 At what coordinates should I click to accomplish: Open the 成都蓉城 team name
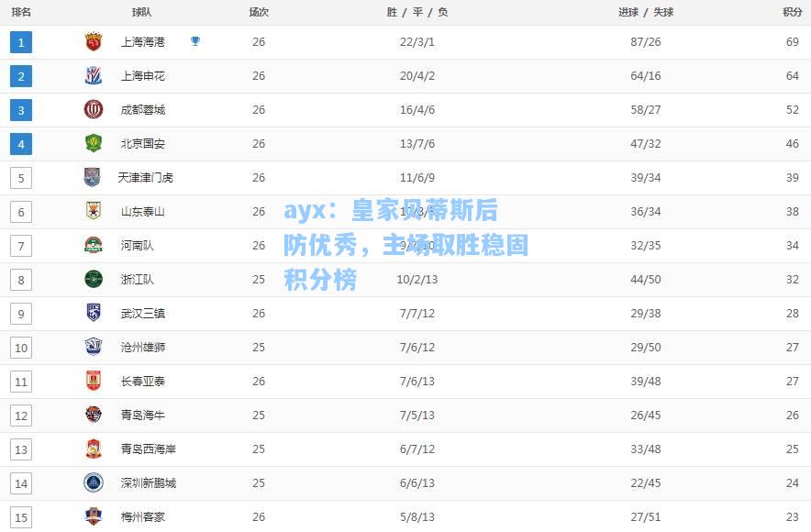click(143, 109)
